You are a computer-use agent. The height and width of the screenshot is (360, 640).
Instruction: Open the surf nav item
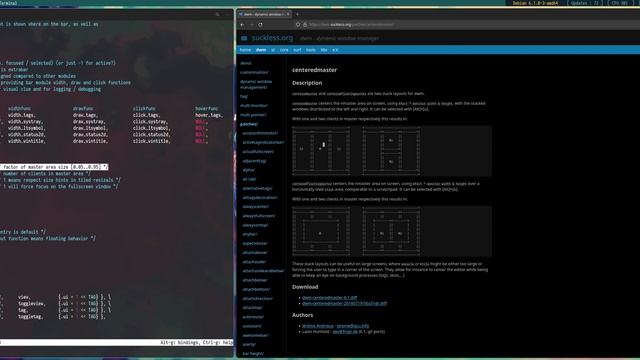pos(297,50)
